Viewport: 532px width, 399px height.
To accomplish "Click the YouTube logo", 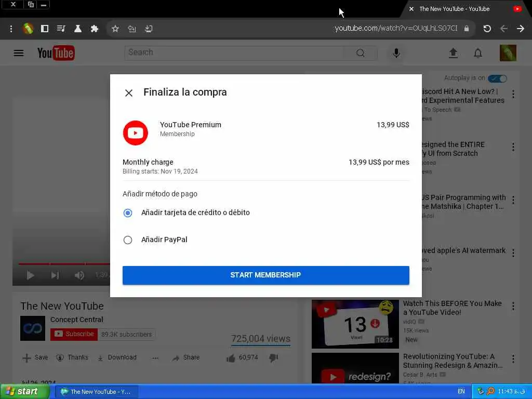I will tap(56, 53).
